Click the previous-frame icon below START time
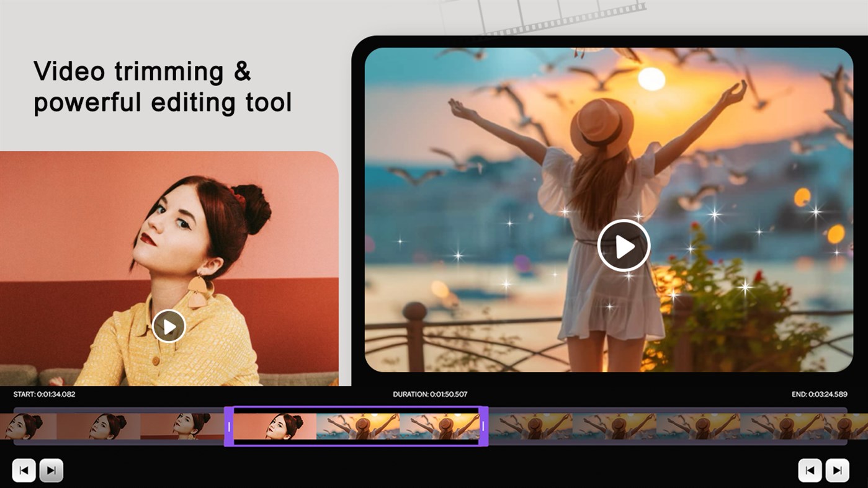Viewport: 868px width, 488px height. pos(23,470)
